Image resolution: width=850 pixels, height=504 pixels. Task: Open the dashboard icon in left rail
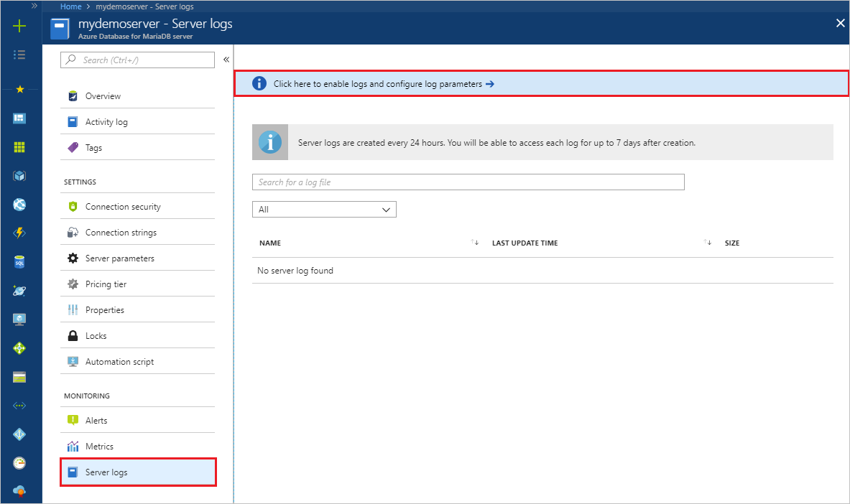click(x=19, y=118)
